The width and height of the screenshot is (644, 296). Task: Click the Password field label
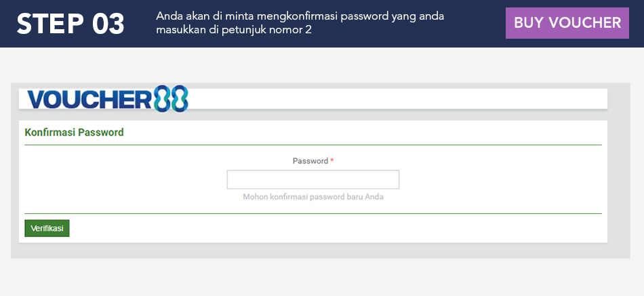310,162
